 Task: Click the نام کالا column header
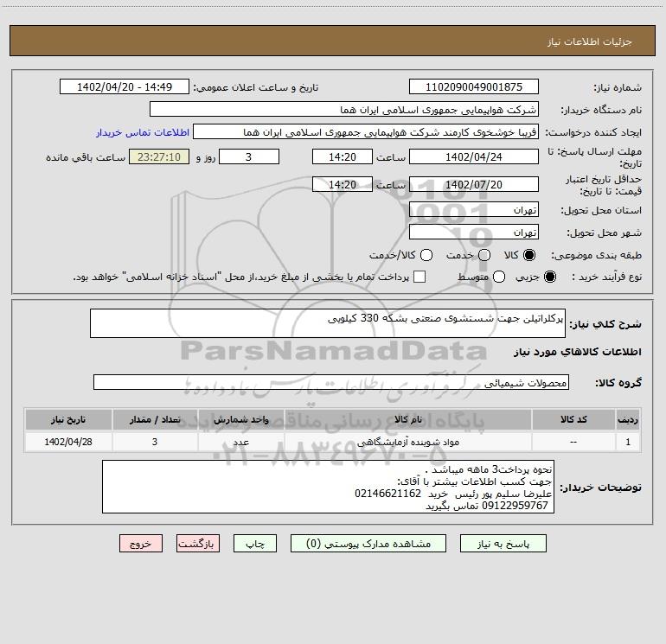pos(407,419)
